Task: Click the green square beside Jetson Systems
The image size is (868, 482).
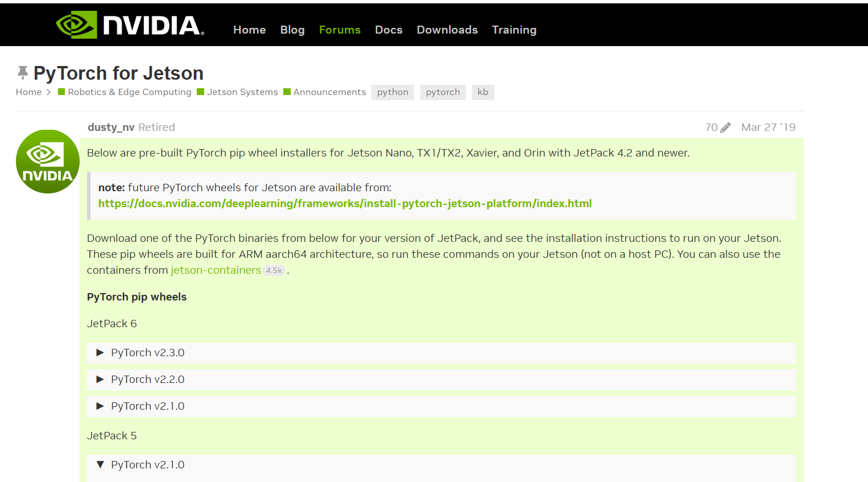Action: [200, 92]
